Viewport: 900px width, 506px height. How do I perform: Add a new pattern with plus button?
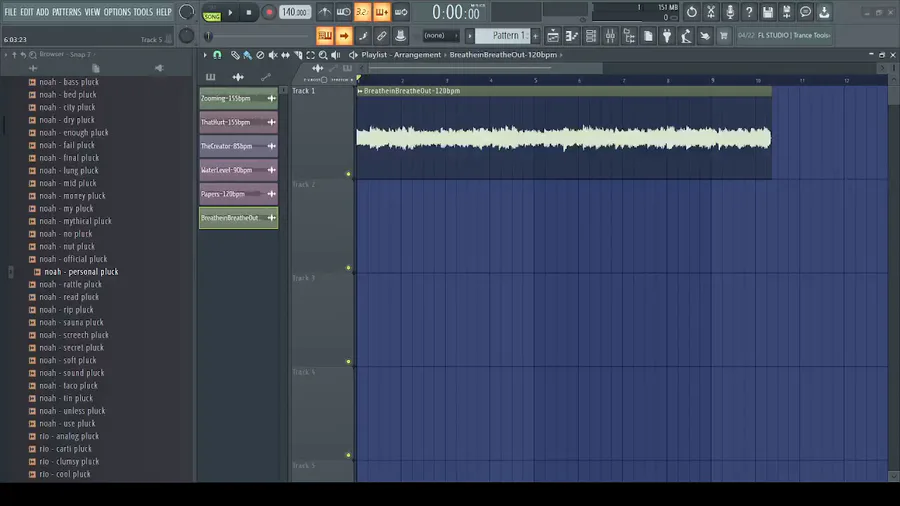[536, 36]
